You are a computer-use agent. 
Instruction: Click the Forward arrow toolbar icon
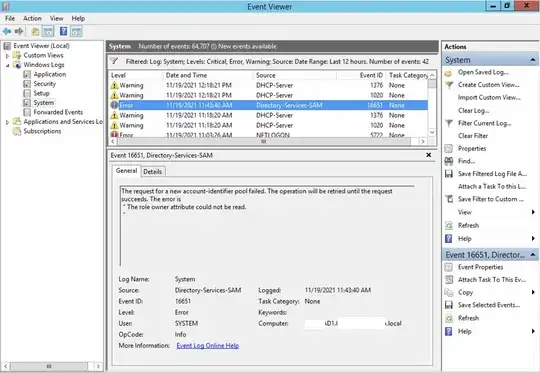(19, 32)
